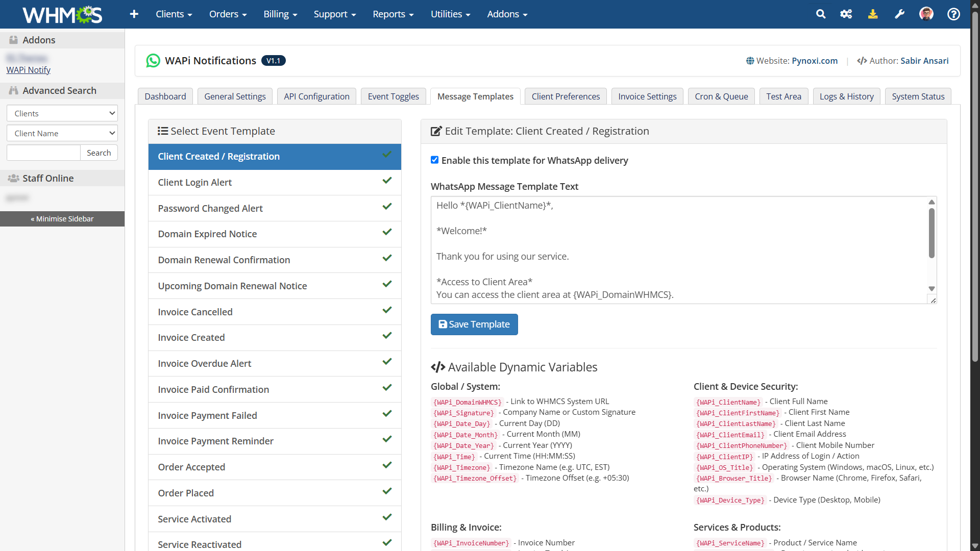Click the WHMCS logo

pyautogui.click(x=62, y=14)
